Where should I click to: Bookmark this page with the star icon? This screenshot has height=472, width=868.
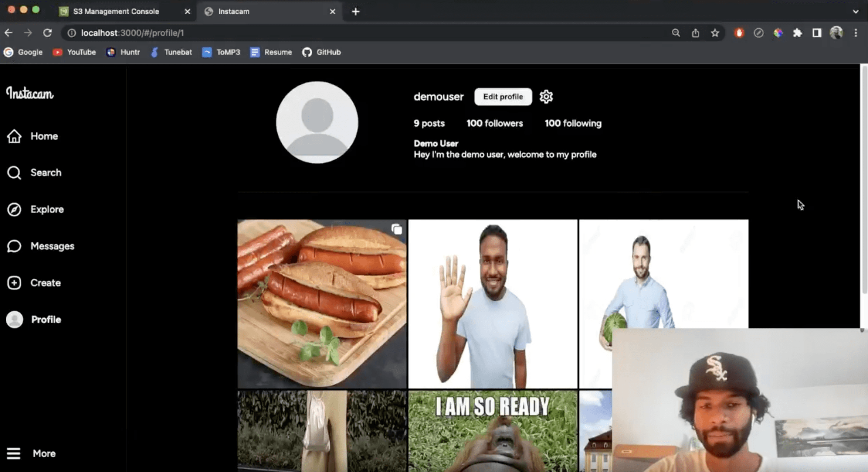[x=715, y=33]
